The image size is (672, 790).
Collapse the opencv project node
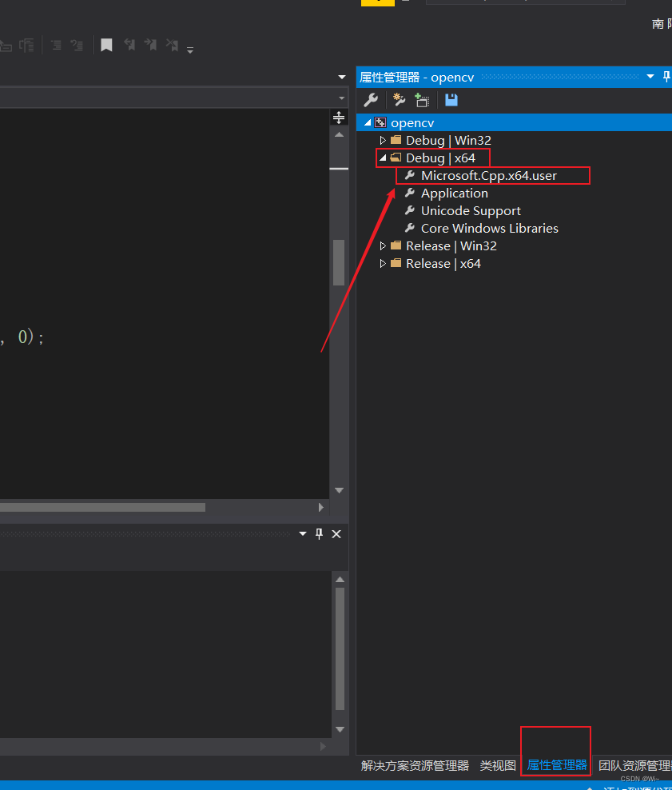(368, 122)
